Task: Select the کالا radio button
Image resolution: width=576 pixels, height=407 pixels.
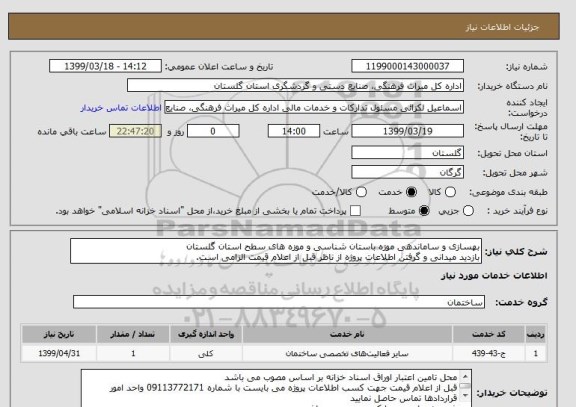Action: coord(450,192)
